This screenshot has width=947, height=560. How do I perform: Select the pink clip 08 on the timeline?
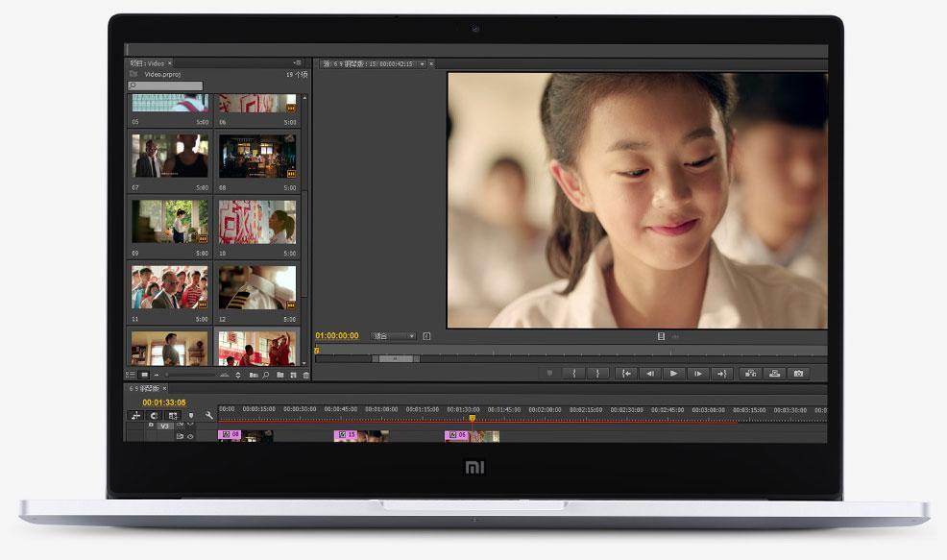[230, 435]
